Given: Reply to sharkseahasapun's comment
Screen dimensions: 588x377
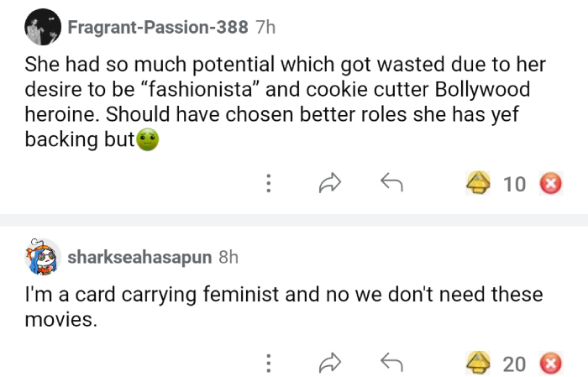Looking at the screenshot, I should [389, 363].
